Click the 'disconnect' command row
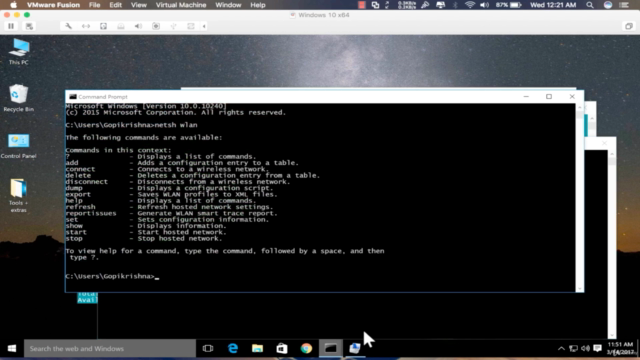Screen dimensions: 640x360 click(x=178, y=182)
